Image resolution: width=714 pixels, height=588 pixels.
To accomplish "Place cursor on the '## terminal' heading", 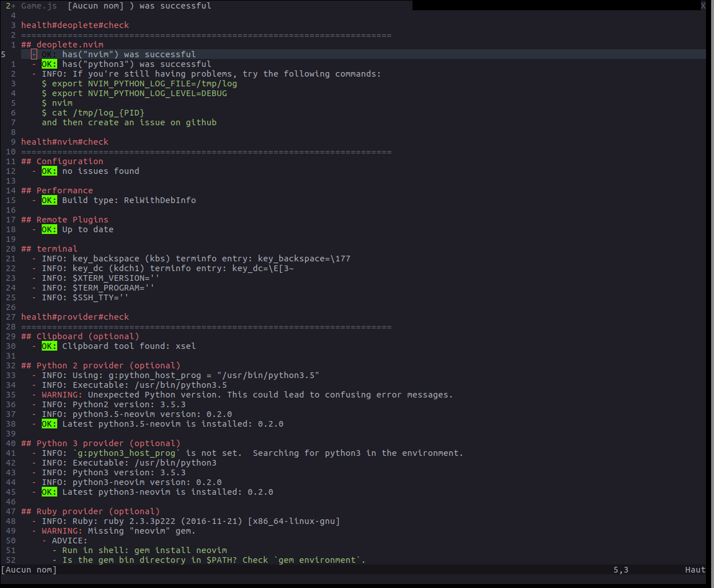I will pos(49,249).
